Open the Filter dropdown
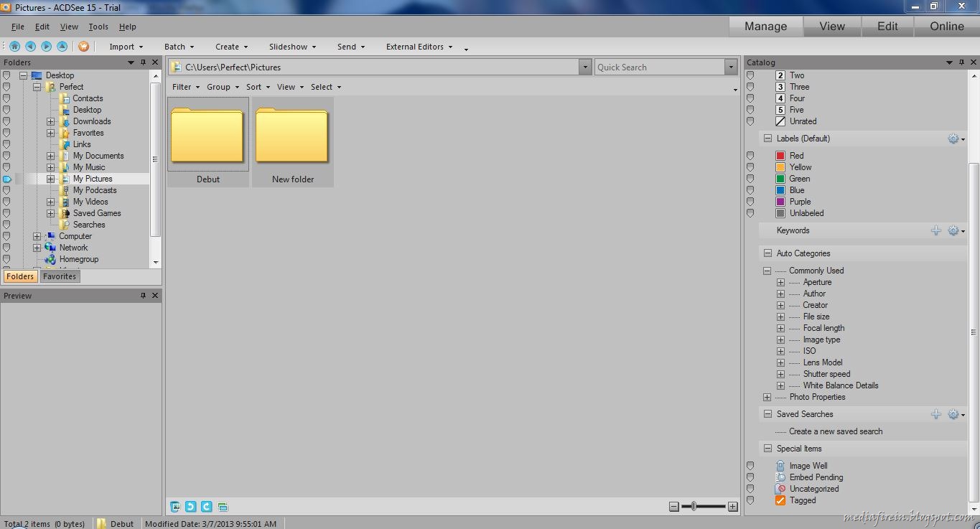Viewport: 980px width, 529px height. (x=186, y=87)
